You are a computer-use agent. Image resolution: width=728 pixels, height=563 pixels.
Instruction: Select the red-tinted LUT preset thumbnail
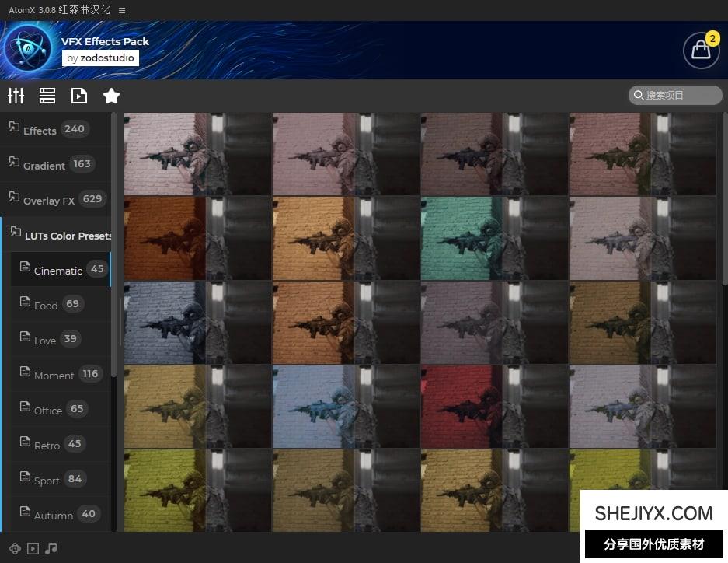(x=494, y=406)
